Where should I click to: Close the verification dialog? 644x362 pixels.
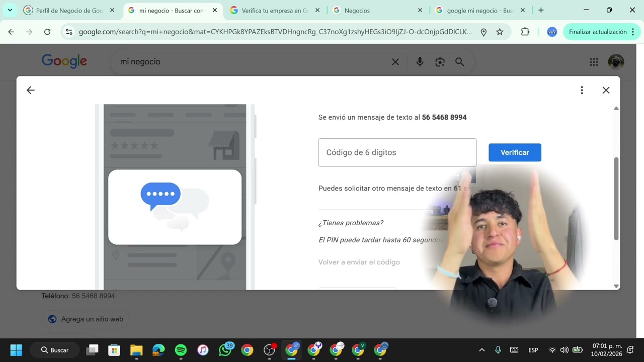(606, 90)
